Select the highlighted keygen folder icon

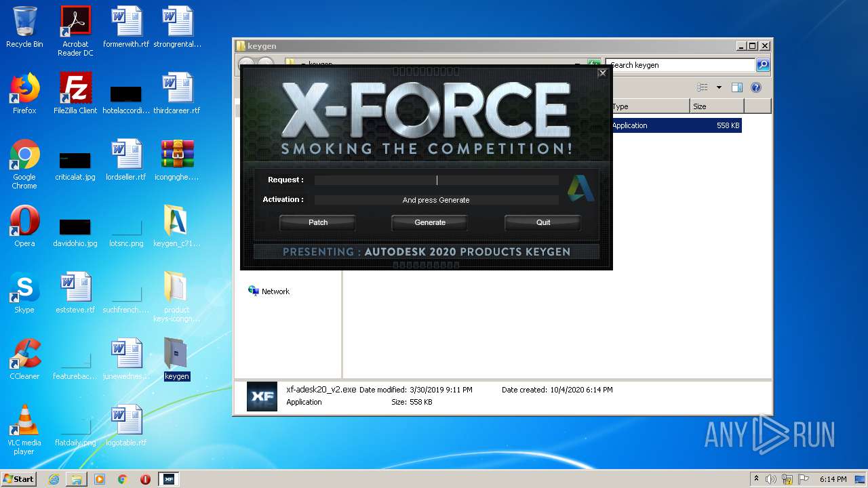[x=177, y=359]
